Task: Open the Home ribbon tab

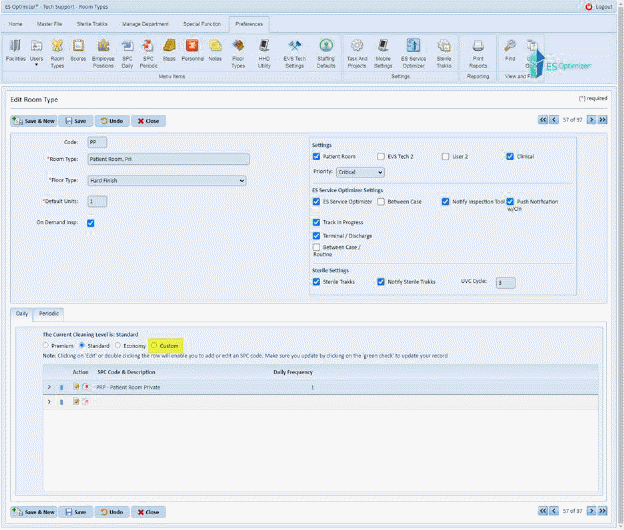Action: (x=16, y=24)
